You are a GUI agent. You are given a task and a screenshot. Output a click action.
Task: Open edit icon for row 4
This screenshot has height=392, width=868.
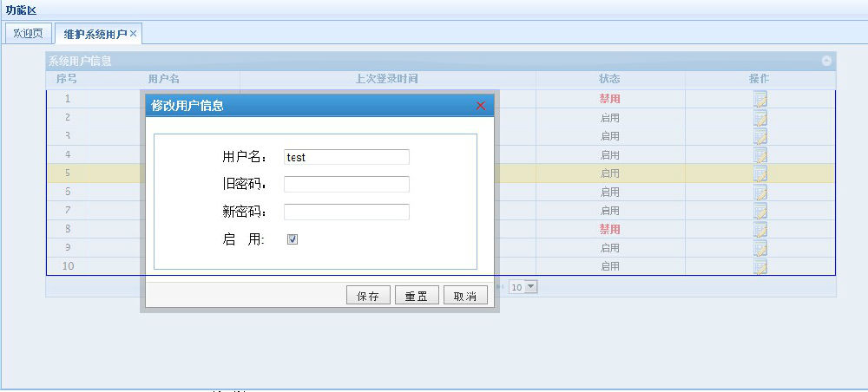click(759, 155)
